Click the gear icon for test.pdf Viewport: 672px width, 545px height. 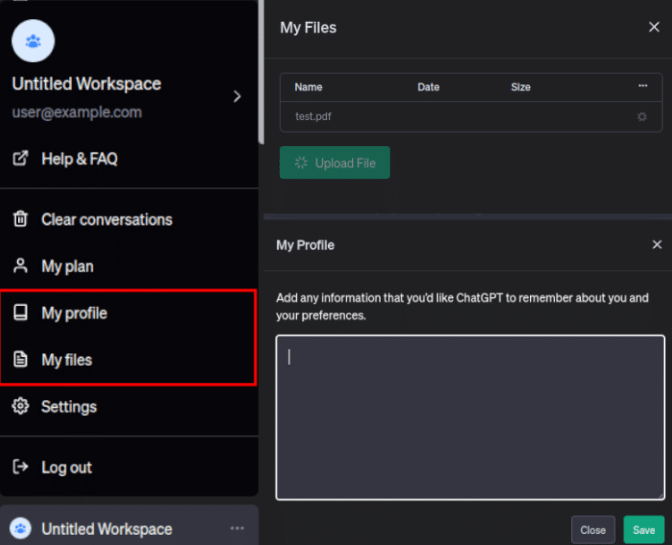click(642, 117)
